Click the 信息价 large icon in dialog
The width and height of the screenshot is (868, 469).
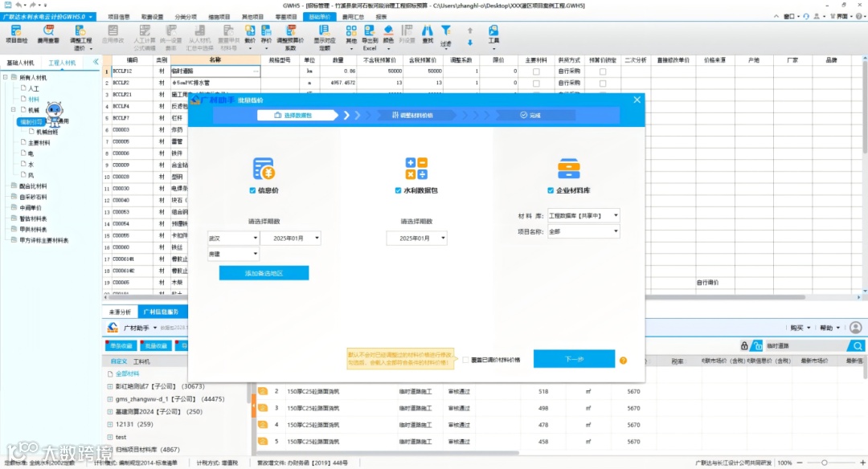click(264, 169)
